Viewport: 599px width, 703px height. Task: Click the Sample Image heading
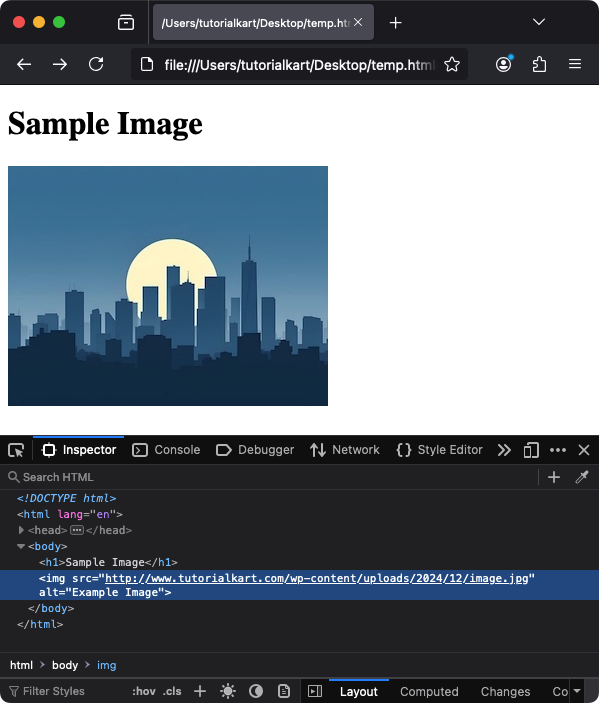click(105, 123)
